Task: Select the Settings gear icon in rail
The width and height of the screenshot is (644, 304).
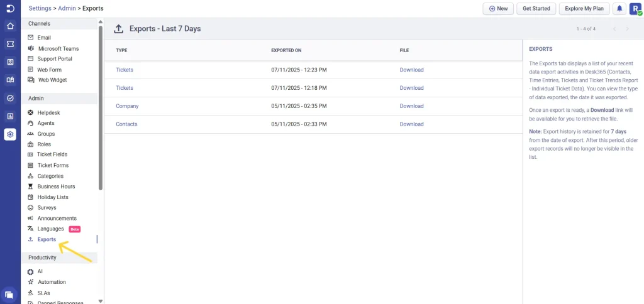Action: pyautogui.click(x=10, y=134)
